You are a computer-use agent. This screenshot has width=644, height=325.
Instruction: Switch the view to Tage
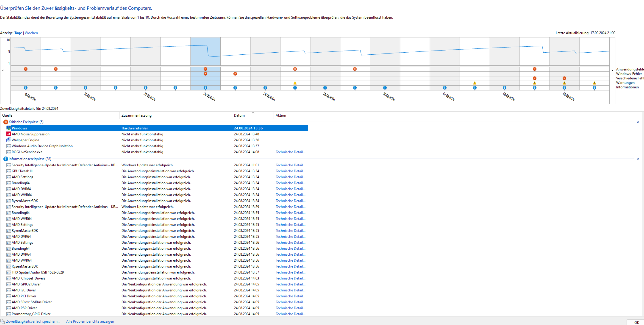tap(18, 33)
